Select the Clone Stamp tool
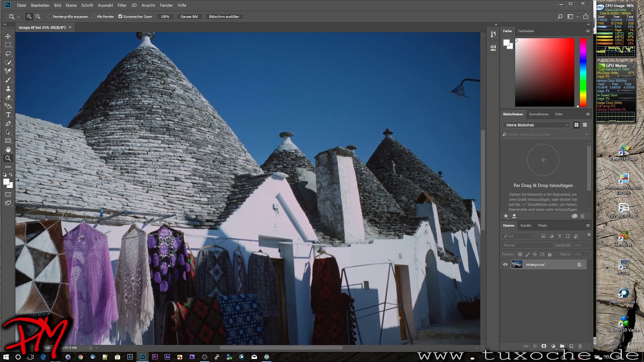Screen dimensions: 644x362 (8, 88)
